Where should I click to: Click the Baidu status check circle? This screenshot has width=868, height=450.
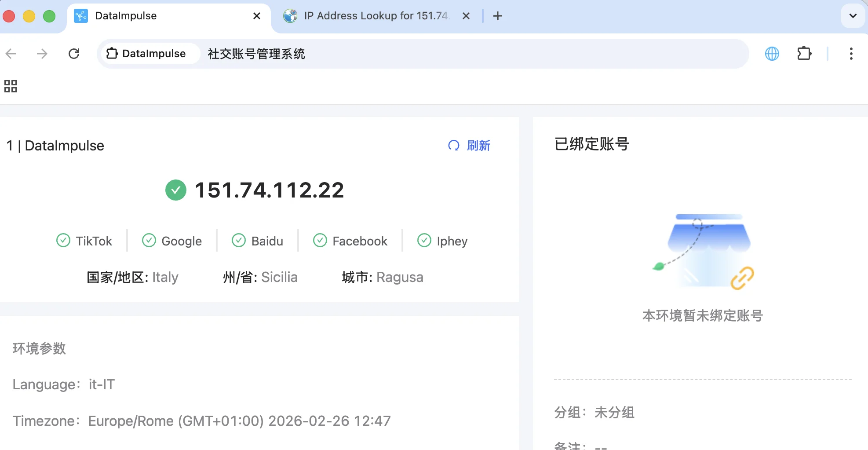coord(238,241)
